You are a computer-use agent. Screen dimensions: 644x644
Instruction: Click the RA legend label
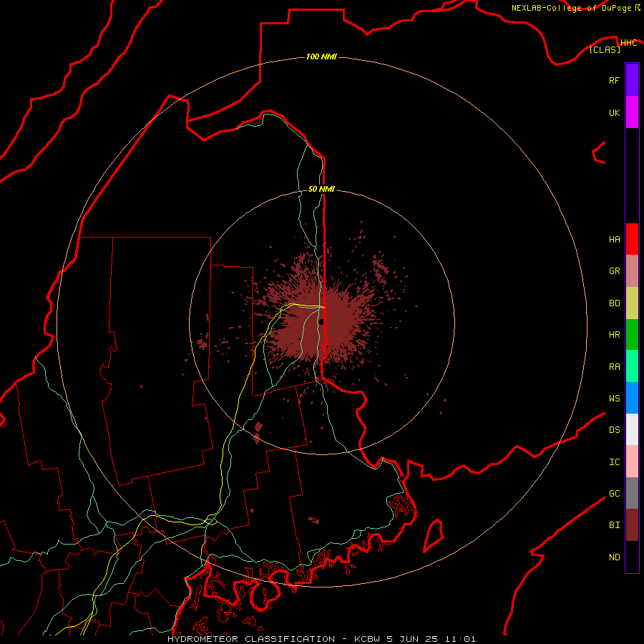coord(614,367)
